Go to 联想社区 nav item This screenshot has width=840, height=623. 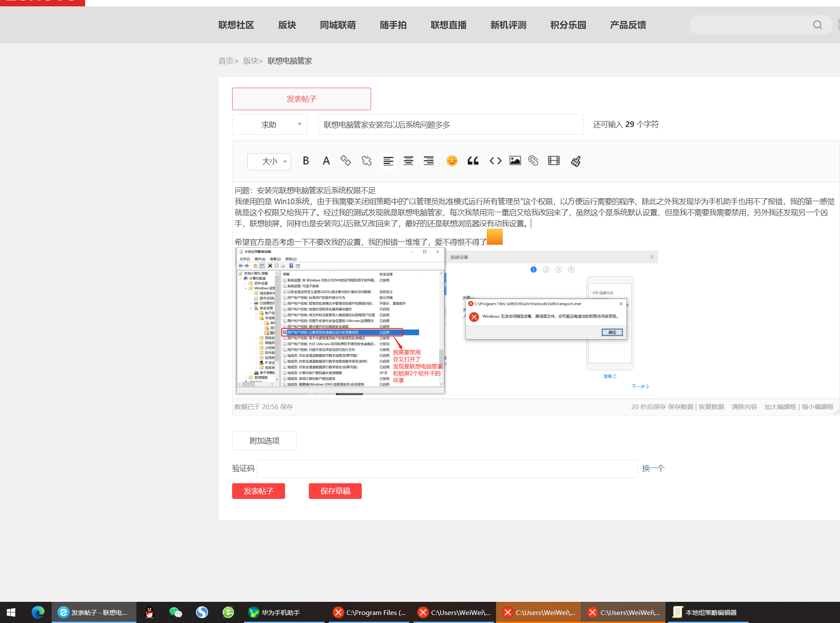(x=236, y=25)
